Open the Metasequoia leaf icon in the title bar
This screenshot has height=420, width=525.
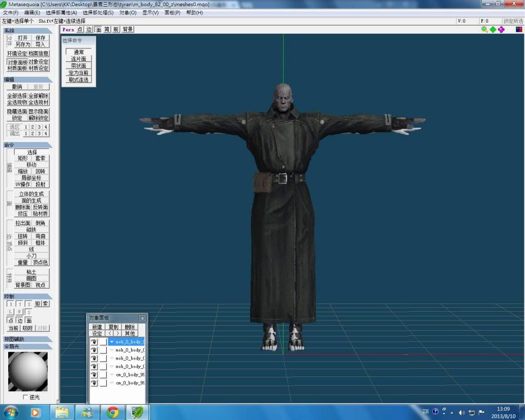point(4,4)
